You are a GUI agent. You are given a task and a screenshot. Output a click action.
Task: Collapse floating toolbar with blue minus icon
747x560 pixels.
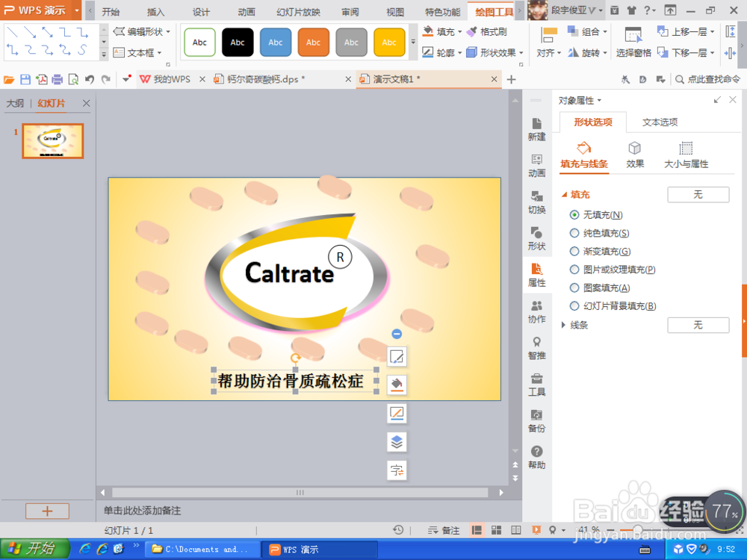tap(397, 334)
